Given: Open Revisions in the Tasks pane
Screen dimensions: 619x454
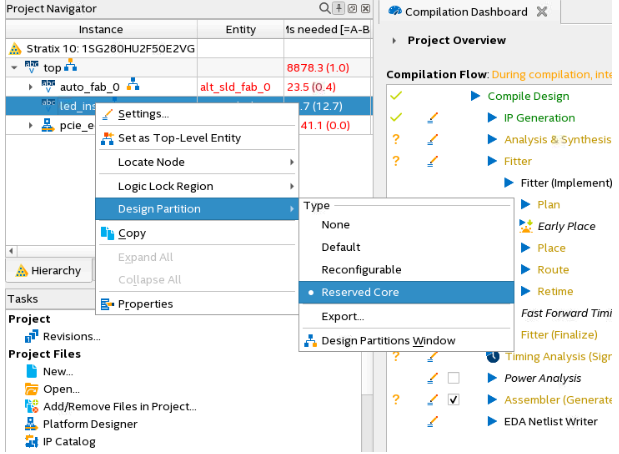Looking at the screenshot, I should pos(71,336).
